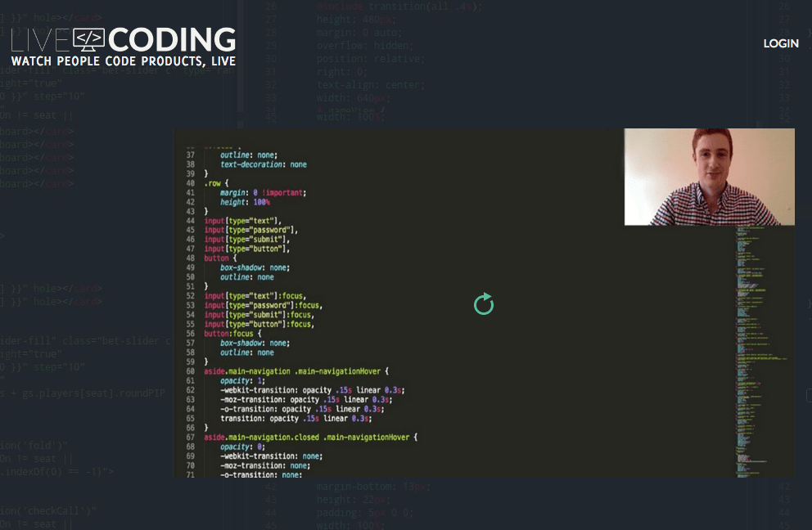812x530 pixels.
Task: Click the code line "height: 100%"
Action: point(245,202)
